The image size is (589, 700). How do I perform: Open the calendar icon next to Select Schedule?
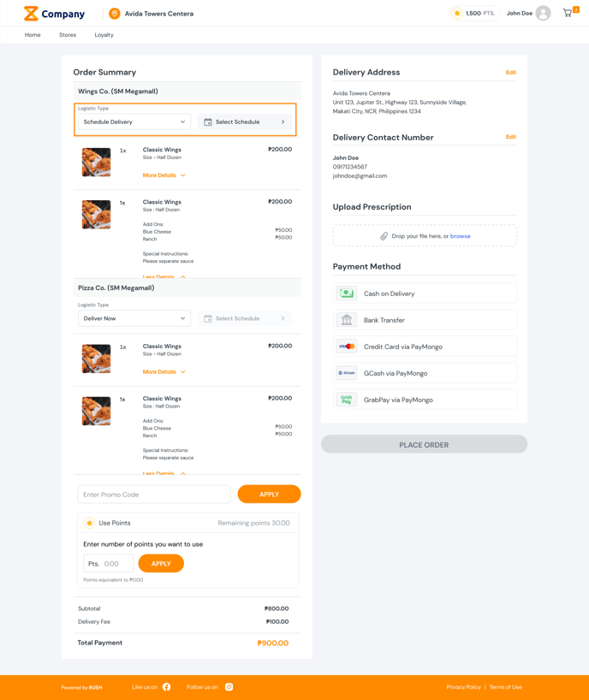pyautogui.click(x=207, y=121)
